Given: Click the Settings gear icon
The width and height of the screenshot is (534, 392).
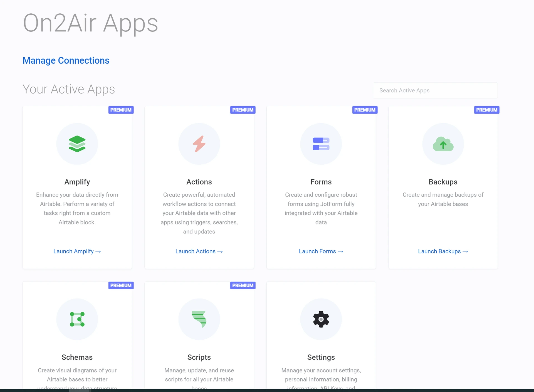Looking at the screenshot, I should (x=321, y=319).
